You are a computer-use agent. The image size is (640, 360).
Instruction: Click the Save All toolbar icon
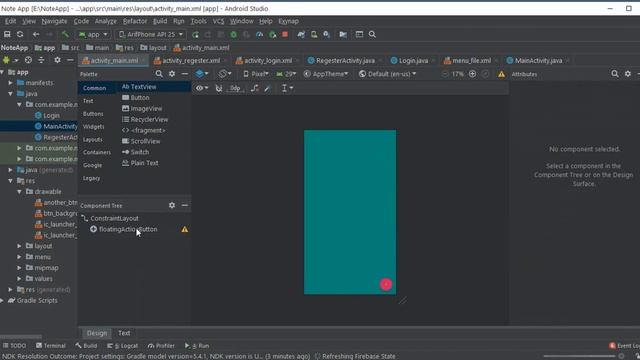pyautogui.click(x=7, y=34)
